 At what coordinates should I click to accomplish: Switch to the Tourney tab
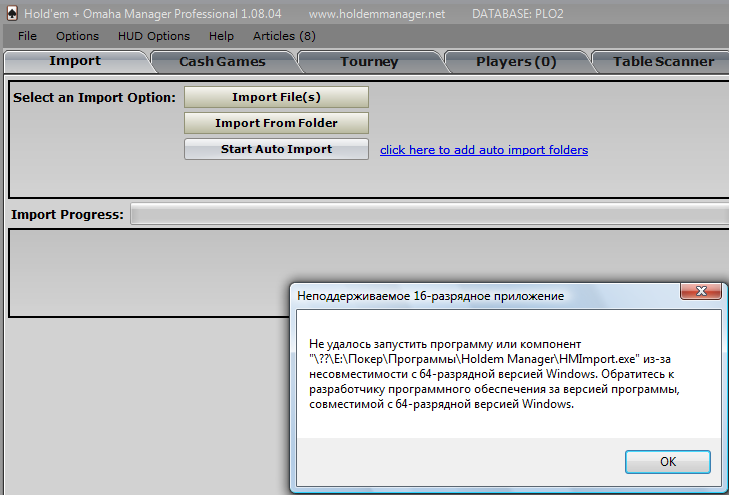[369, 62]
